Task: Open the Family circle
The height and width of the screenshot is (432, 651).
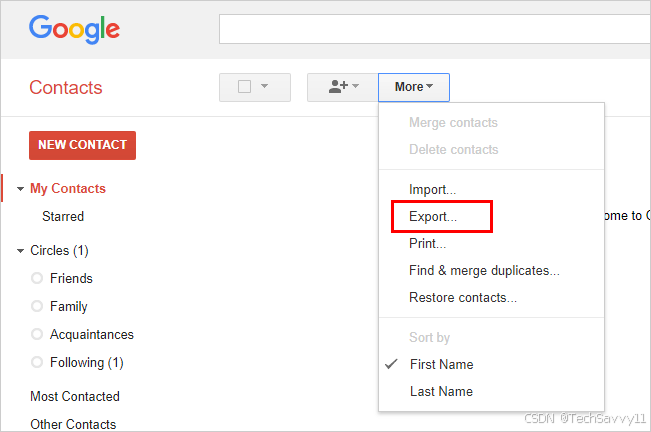Action: click(69, 306)
